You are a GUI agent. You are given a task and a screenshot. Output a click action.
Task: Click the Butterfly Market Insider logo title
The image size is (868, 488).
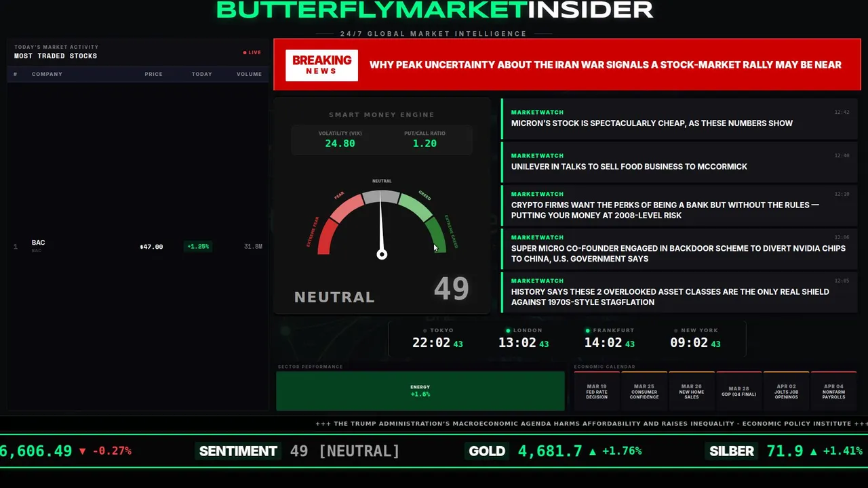(435, 9)
